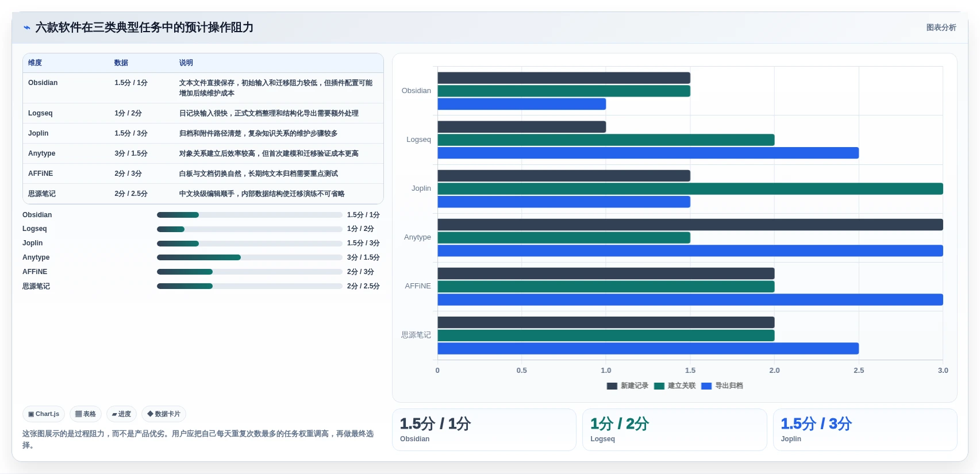Image resolution: width=980 pixels, height=474 pixels.
Task: Click the 进度 tag chip
Action: pos(121,414)
